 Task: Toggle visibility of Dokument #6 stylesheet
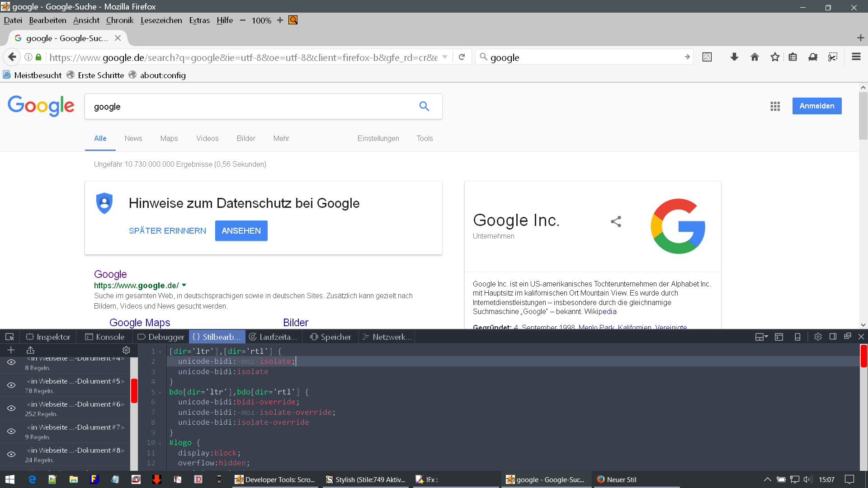coord(11,408)
